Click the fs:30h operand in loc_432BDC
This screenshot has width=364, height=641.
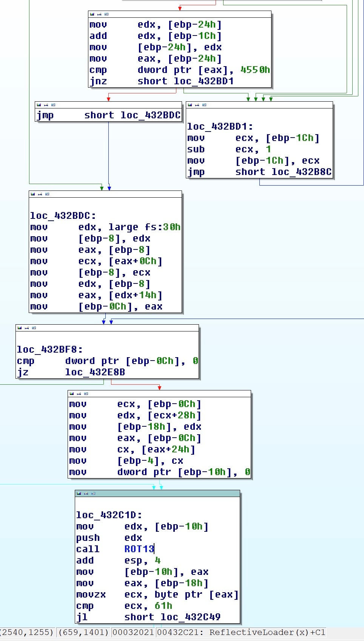coord(162,227)
